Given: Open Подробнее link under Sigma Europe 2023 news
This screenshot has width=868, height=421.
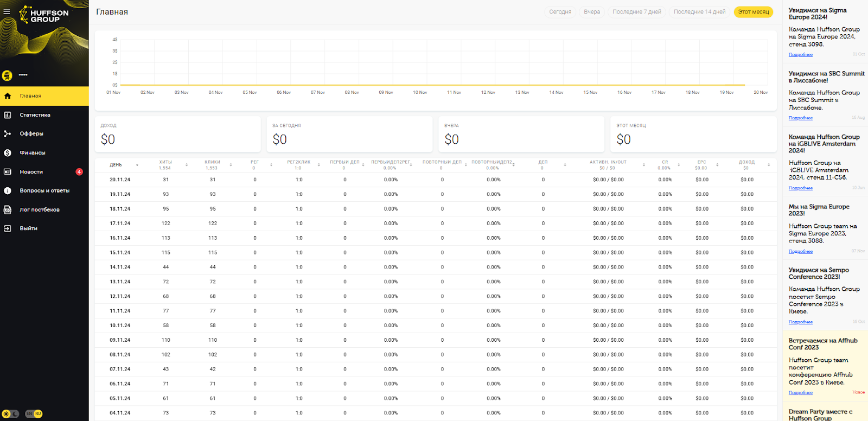Looking at the screenshot, I should click(801, 252).
